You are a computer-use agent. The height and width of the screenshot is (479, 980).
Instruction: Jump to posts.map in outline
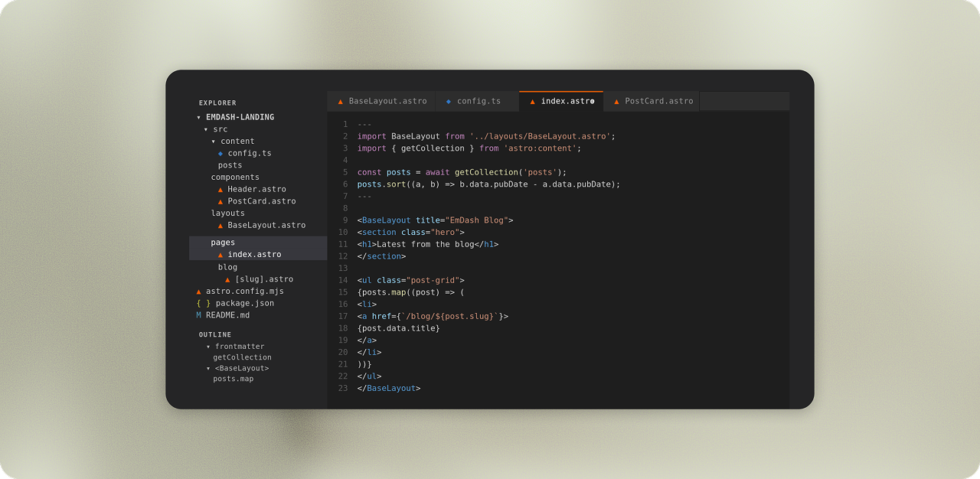click(x=233, y=379)
